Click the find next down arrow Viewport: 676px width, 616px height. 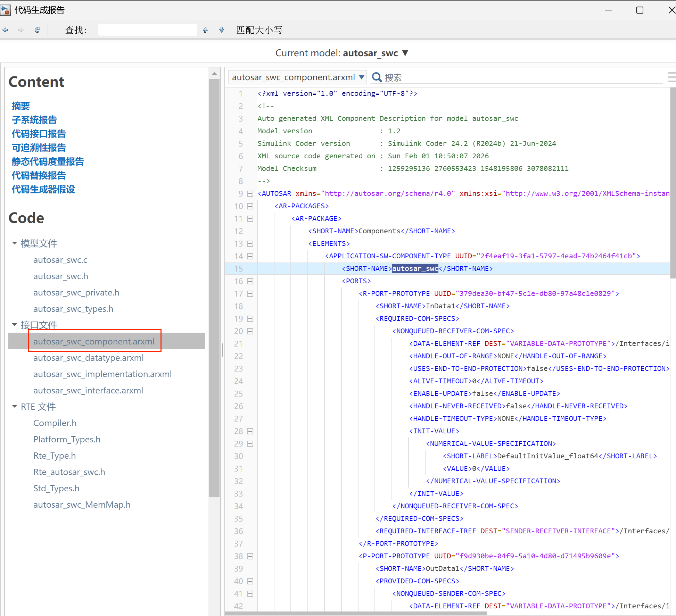coord(222,30)
